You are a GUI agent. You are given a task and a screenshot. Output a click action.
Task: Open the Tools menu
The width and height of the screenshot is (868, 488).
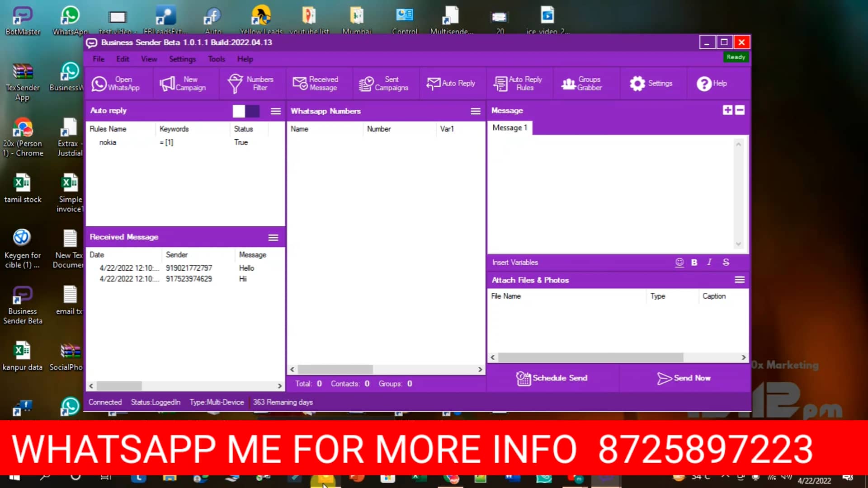pyautogui.click(x=216, y=59)
